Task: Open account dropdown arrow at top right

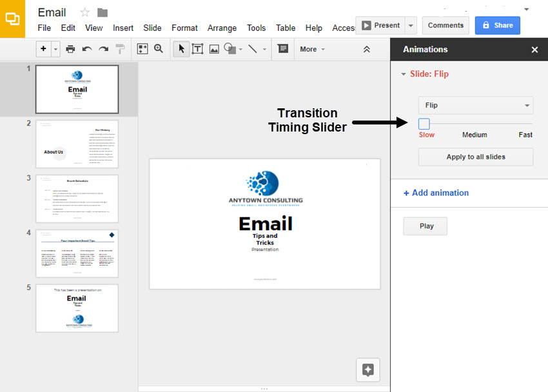Action: click(527, 10)
